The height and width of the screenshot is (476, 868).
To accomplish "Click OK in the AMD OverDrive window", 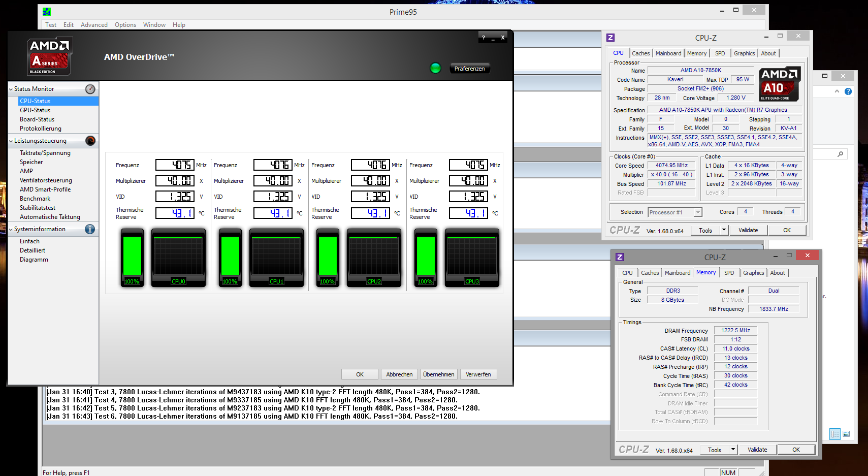I will pyautogui.click(x=360, y=374).
